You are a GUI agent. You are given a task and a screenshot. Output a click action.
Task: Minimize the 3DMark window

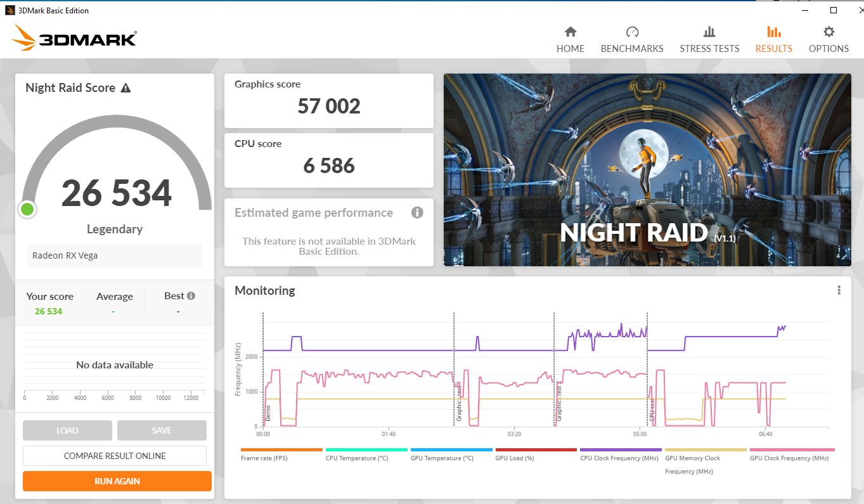804,10
